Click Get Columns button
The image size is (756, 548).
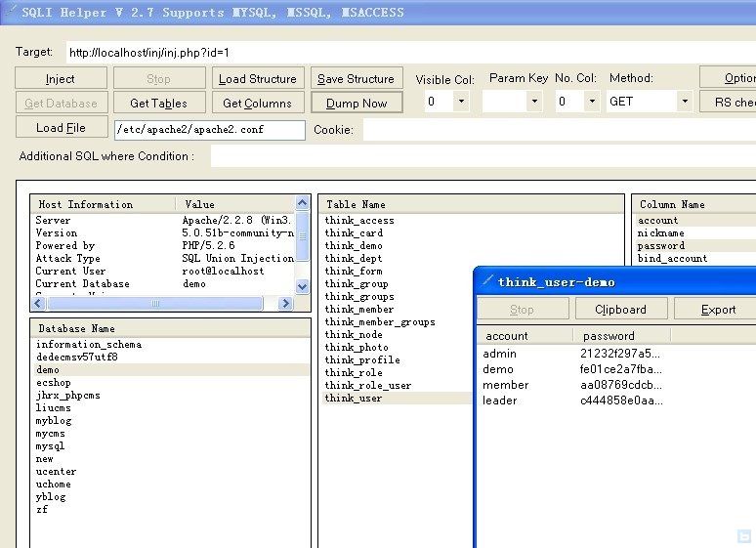pos(258,103)
